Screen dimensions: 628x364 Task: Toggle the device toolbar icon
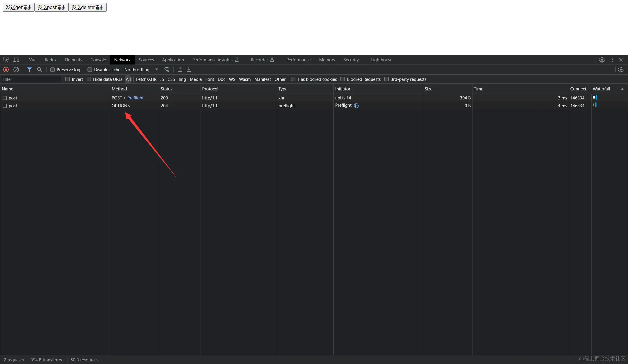tap(16, 60)
